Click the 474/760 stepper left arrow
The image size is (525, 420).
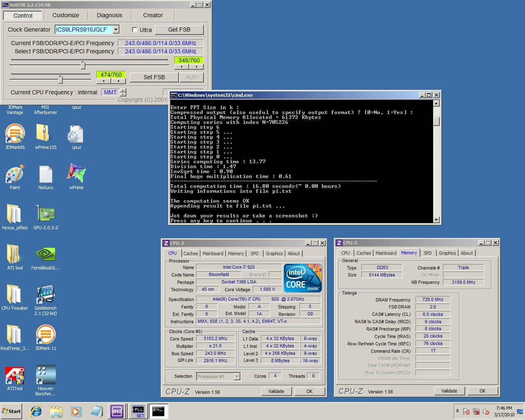103,81
